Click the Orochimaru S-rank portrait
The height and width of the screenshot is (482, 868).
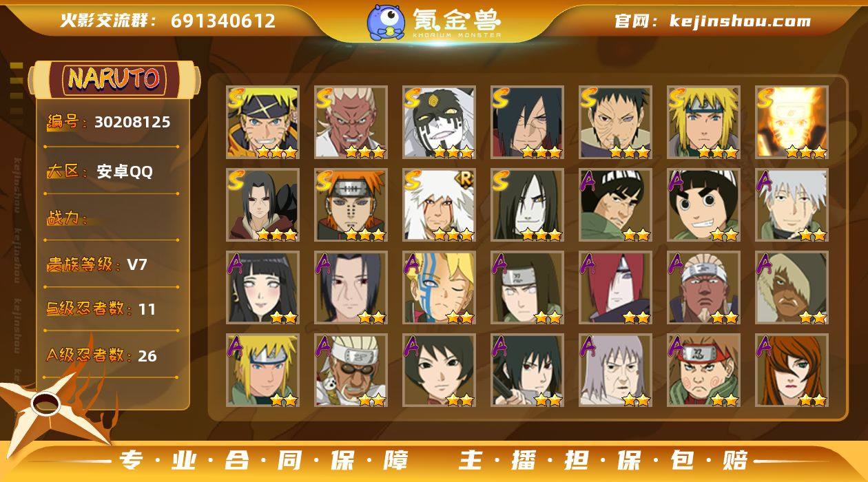coord(527,205)
